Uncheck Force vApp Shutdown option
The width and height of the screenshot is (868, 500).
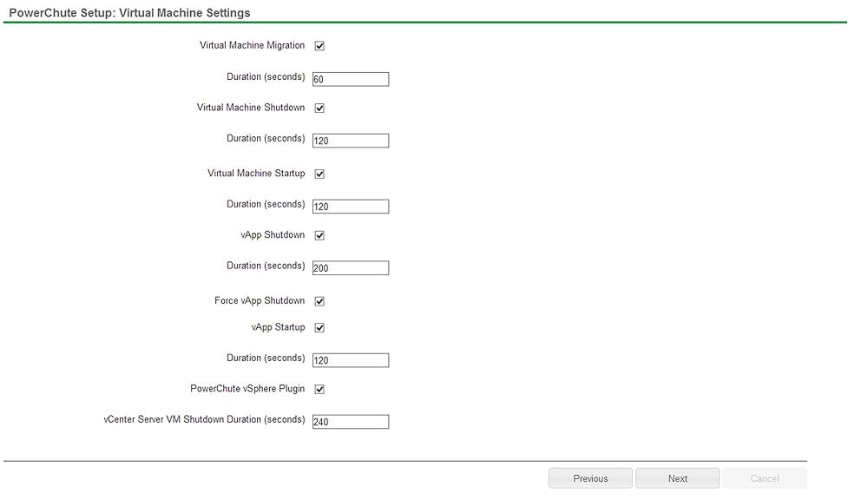(319, 302)
